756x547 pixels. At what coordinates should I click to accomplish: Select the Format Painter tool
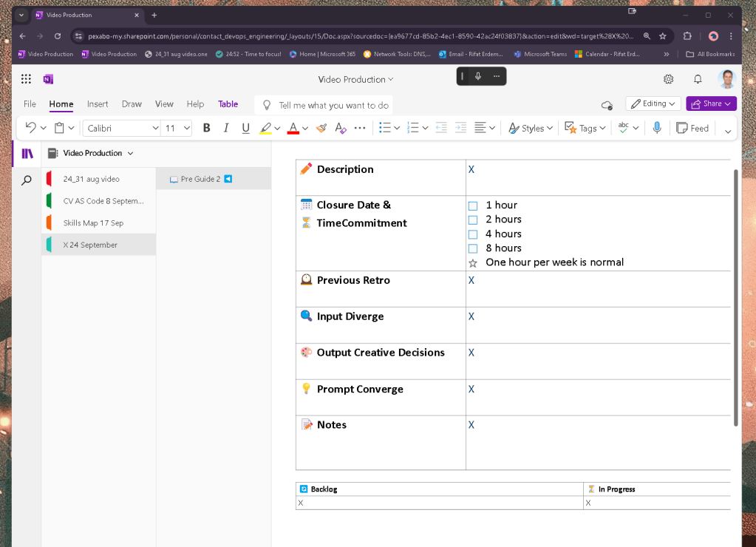321,128
